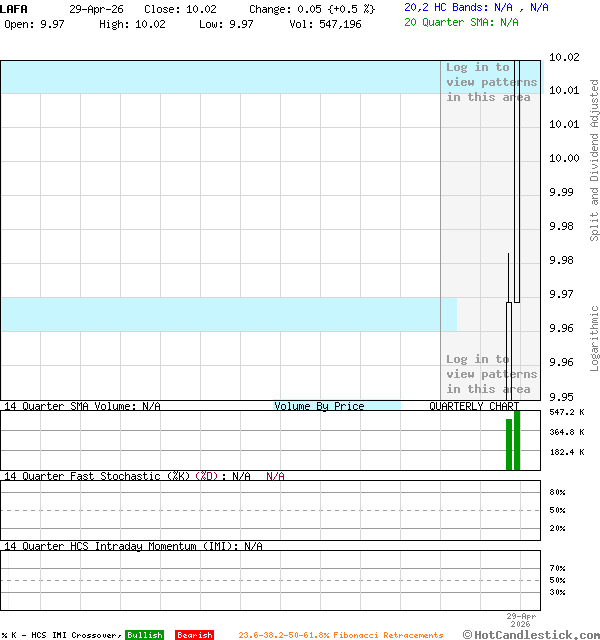Click the tall latest quarterly candlestick

tap(517, 180)
